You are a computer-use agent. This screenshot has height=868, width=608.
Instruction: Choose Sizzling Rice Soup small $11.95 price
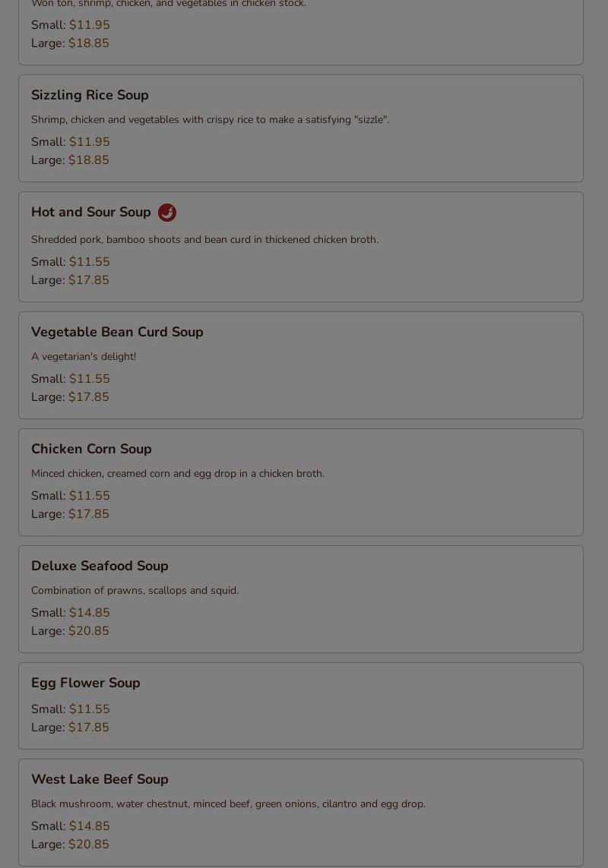(x=89, y=142)
